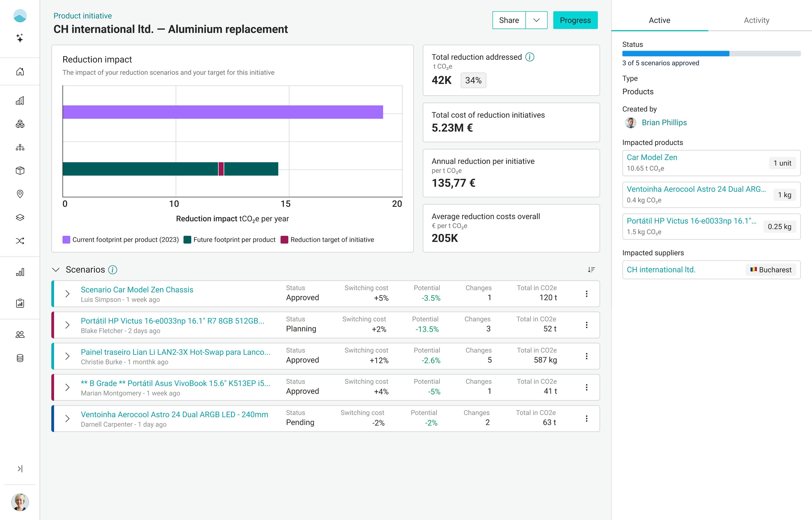812x520 pixels.
Task: Open the sparkle AI assistant icon
Action: tap(20, 38)
